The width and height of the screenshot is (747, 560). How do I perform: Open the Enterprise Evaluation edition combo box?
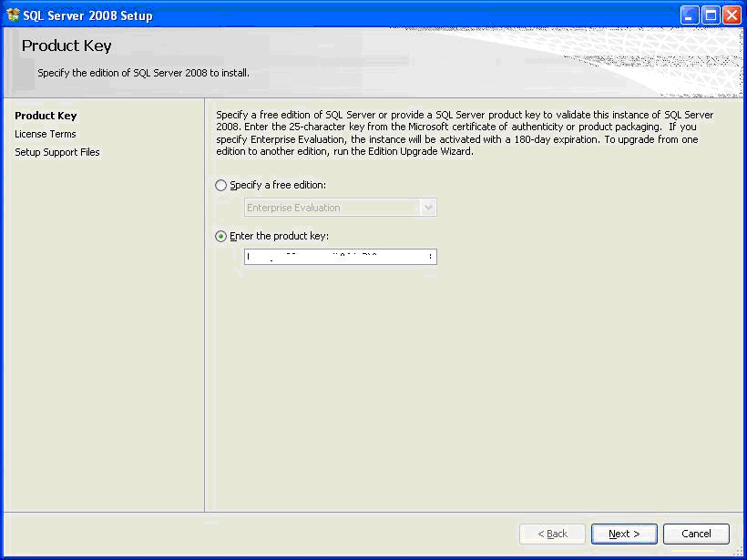coord(332,208)
